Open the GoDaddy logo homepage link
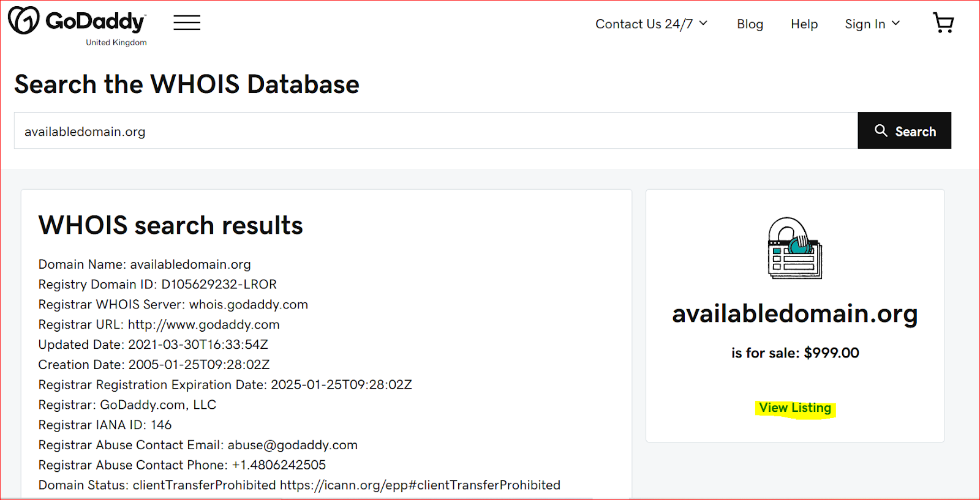The height and width of the screenshot is (500, 980). click(77, 21)
